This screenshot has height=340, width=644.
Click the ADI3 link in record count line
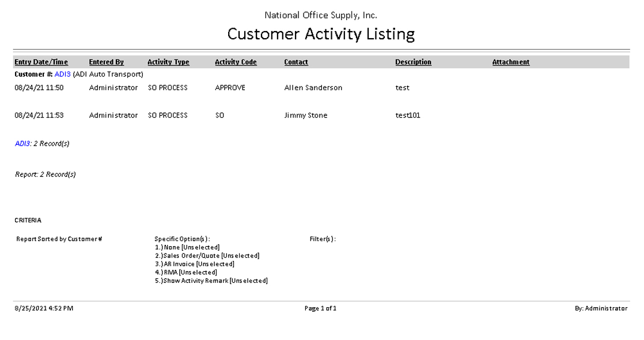[x=22, y=143]
